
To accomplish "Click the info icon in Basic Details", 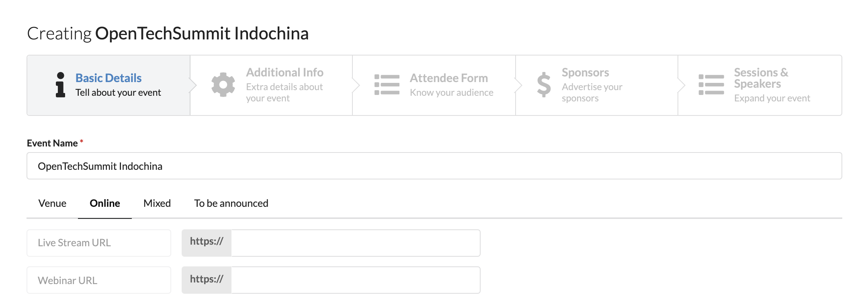I will (60, 85).
